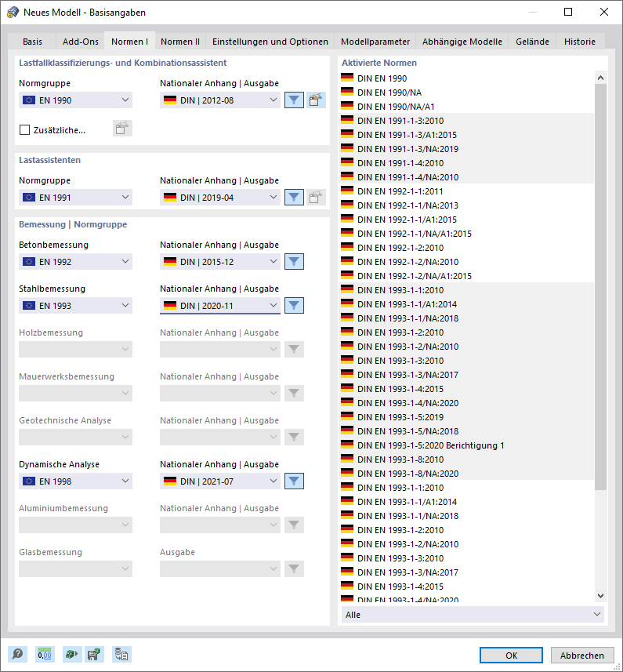This screenshot has height=672, width=623.
Task: Click the database copy icon in the bottom toolbar
Action: tap(121, 655)
